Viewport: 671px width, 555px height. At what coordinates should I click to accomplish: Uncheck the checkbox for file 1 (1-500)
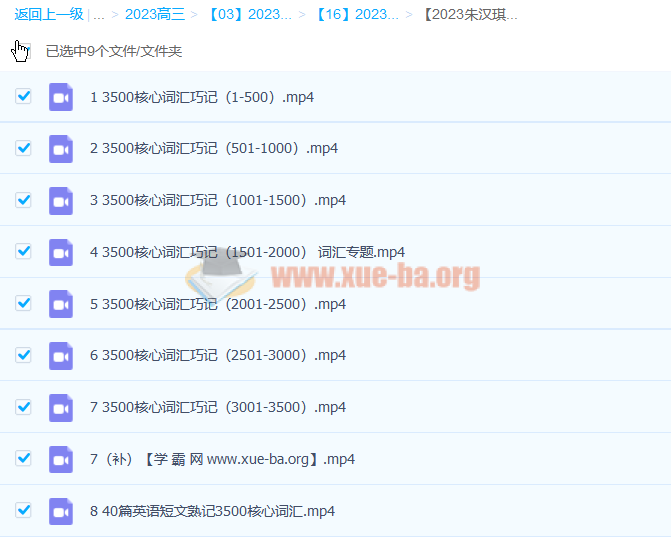point(24,97)
